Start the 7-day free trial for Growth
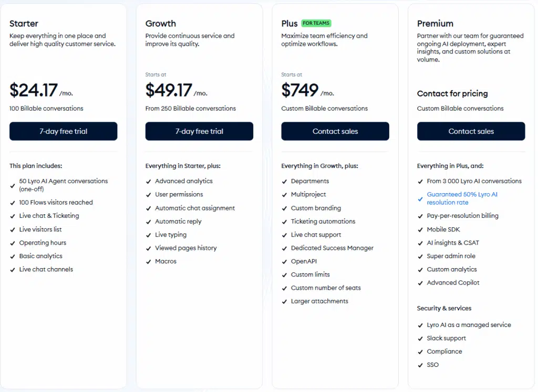The width and height of the screenshot is (538, 392). pyautogui.click(x=199, y=131)
